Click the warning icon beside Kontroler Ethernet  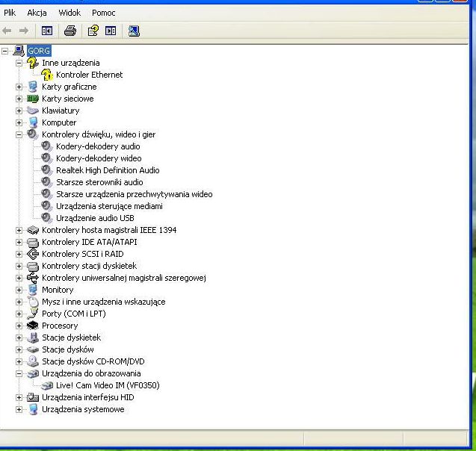(x=47, y=75)
